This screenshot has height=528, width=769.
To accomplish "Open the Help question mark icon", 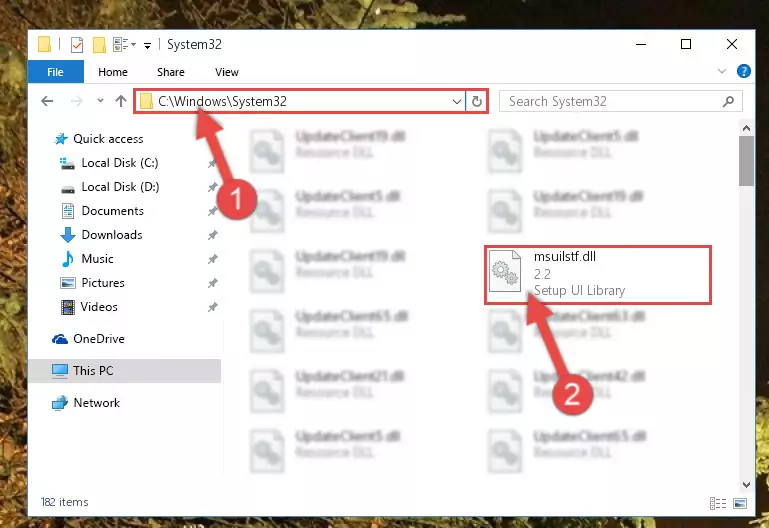I will 743,72.
